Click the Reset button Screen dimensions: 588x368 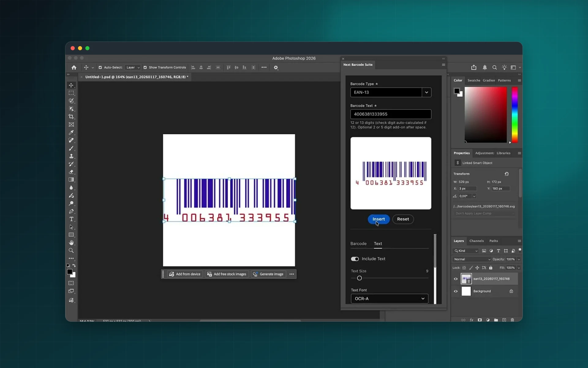[403, 219]
